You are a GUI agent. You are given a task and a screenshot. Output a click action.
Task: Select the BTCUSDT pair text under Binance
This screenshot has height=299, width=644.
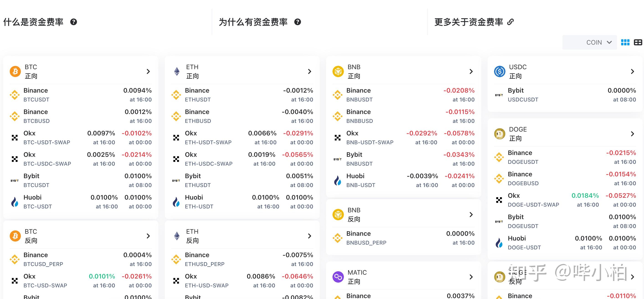coord(36,100)
